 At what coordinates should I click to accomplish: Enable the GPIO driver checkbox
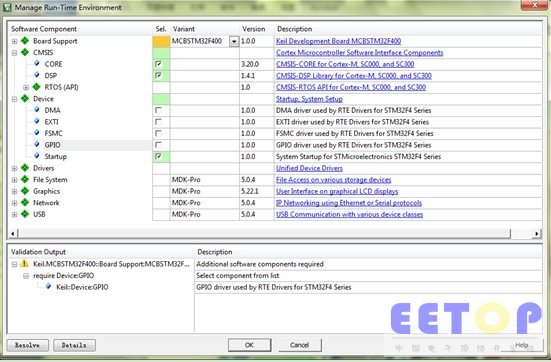(158, 144)
